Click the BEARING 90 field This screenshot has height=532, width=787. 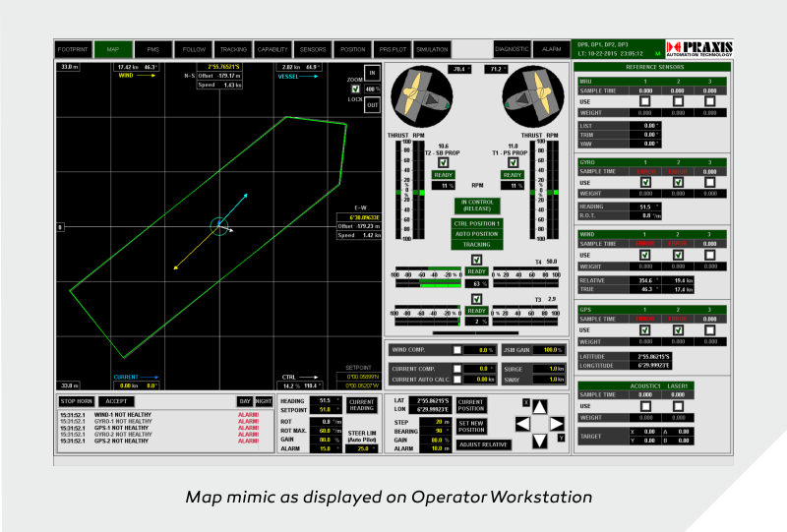(436, 431)
